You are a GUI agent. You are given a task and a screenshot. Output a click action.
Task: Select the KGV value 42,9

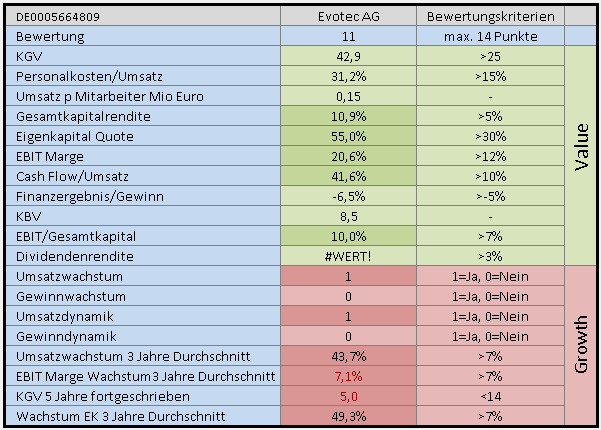(x=349, y=56)
